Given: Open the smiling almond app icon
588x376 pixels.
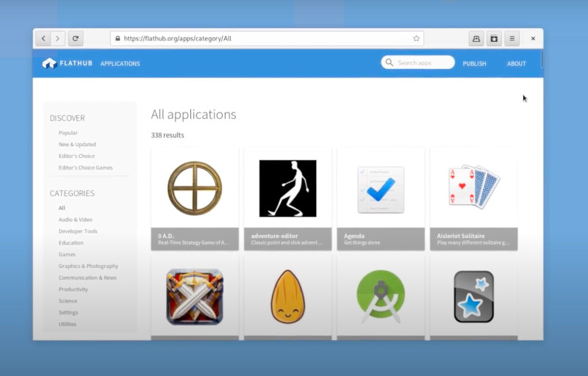Looking at the screenshot, I should coord(287,297).
